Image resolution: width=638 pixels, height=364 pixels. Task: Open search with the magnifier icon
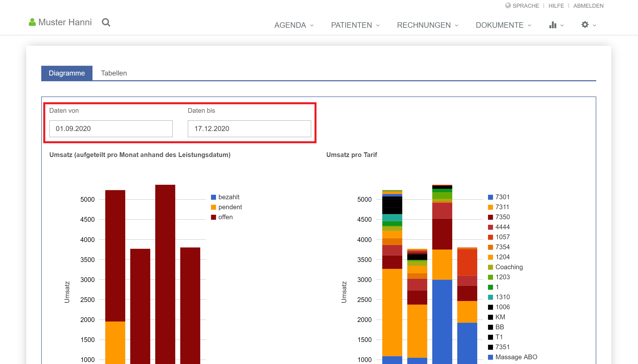pyautogui.click(x=106, y=22)
